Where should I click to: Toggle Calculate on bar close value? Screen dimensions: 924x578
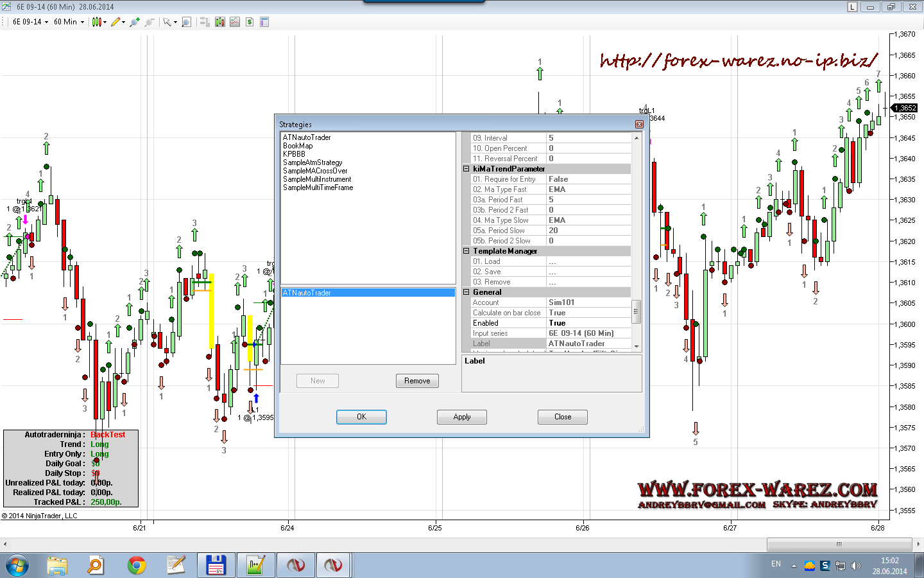tap(588, 313)
